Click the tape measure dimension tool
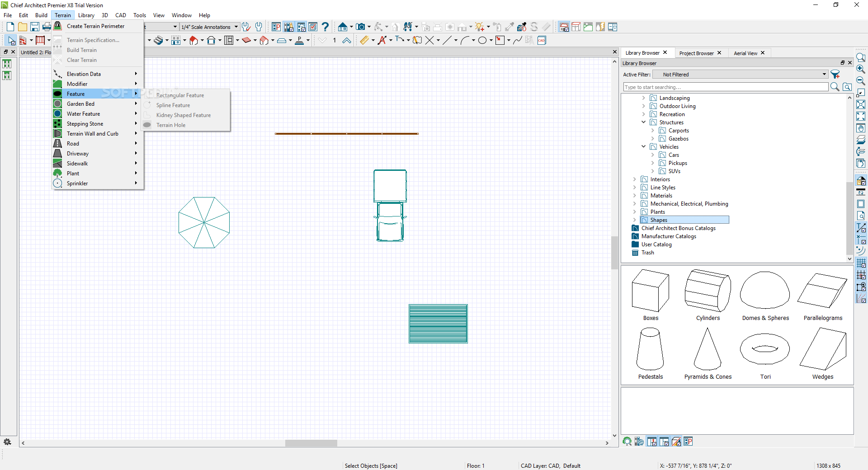This screenshot has height=470, width=868. tap(364, 41)
